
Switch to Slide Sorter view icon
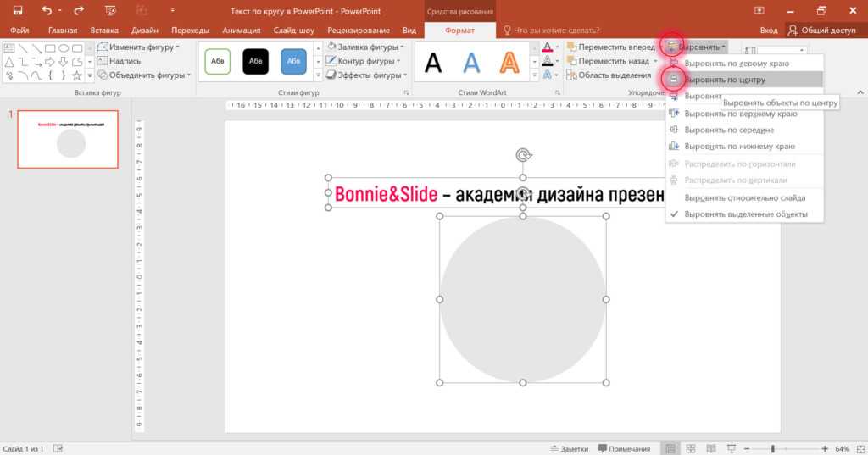click(691, 447)
